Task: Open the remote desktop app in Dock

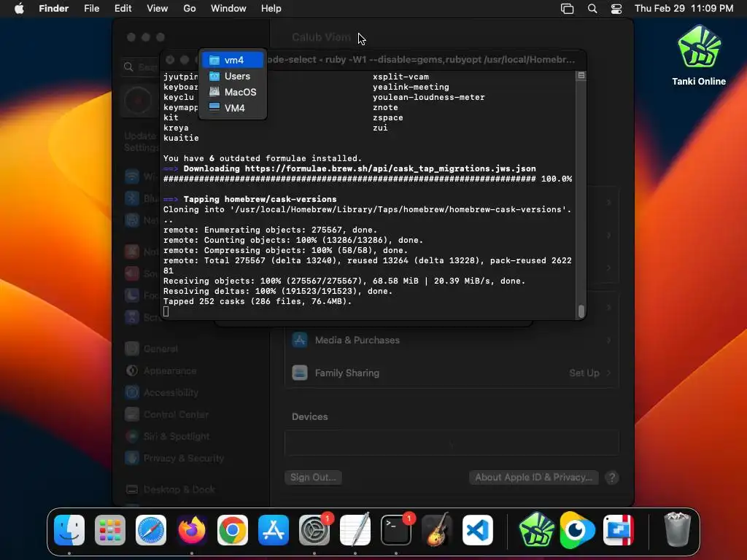Action: click(x=618, y=530)
